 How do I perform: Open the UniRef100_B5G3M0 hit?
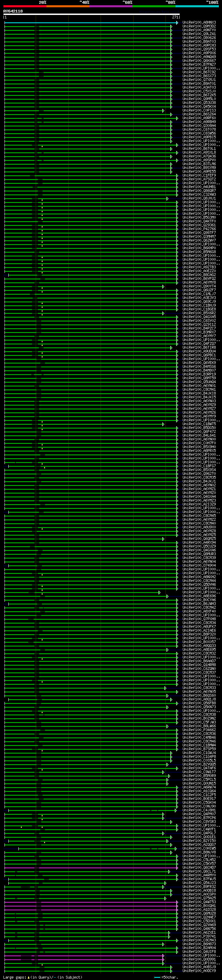(x=199, y=218)
